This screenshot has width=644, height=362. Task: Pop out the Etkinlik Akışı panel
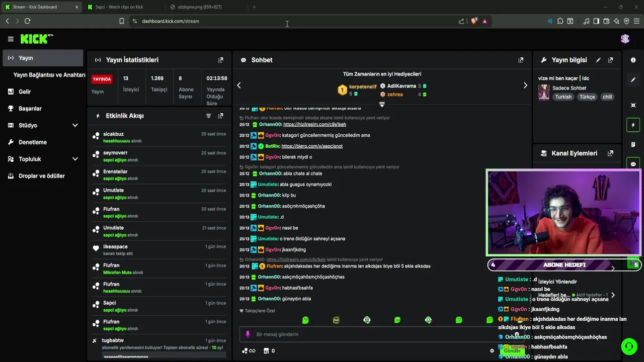(x=220, y=116)
